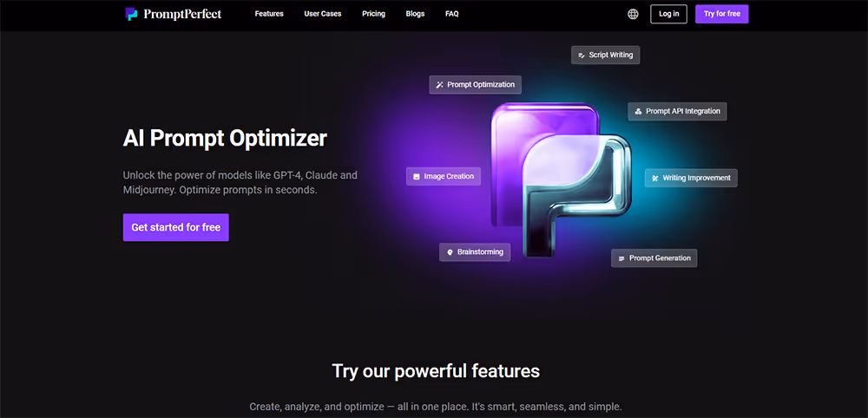Select the Brainstorming label
The width and height of the screenshot is (868, 418).
[481, 252]
